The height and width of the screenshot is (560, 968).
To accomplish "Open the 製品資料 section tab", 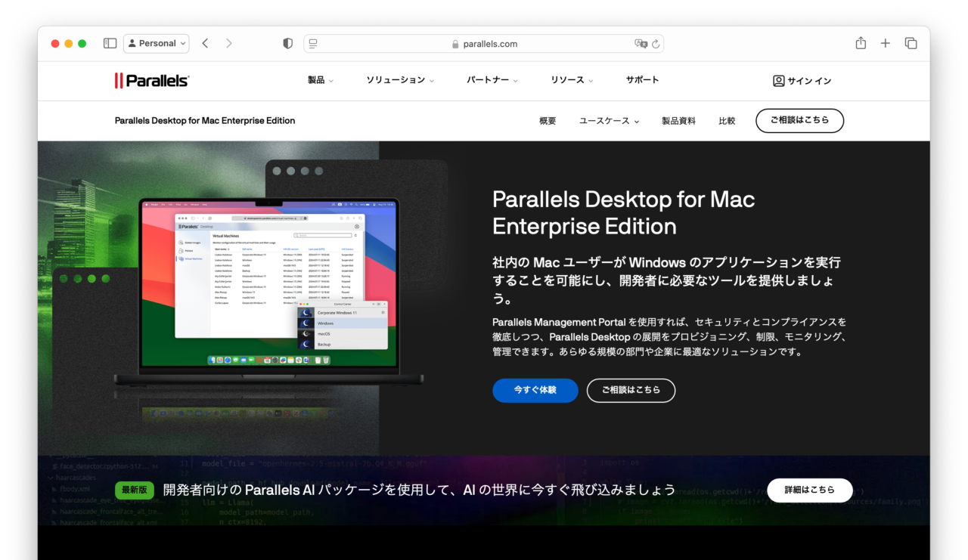I will tap(678, 121).
